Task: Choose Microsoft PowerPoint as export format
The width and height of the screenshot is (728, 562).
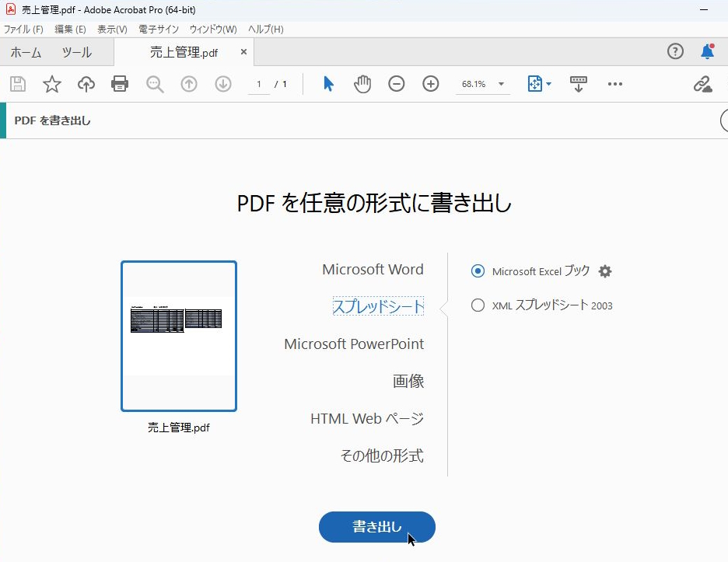Action: click(x=354, y=344)
